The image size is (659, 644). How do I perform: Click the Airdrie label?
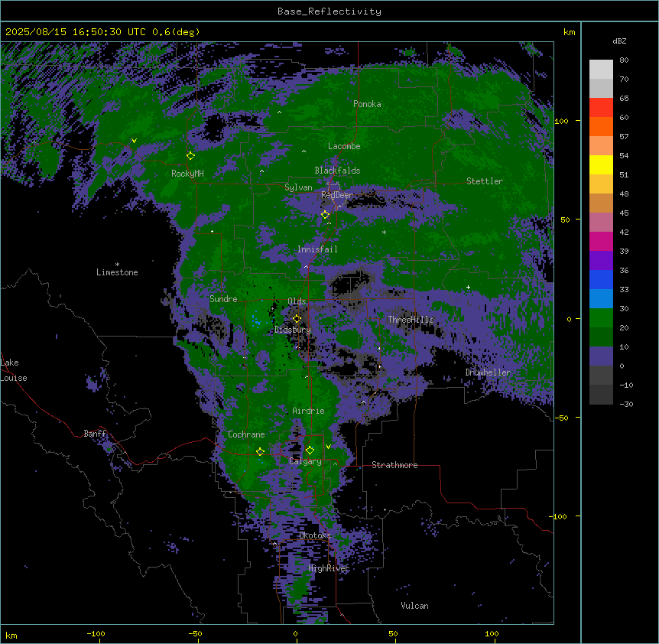coord(308,411)
